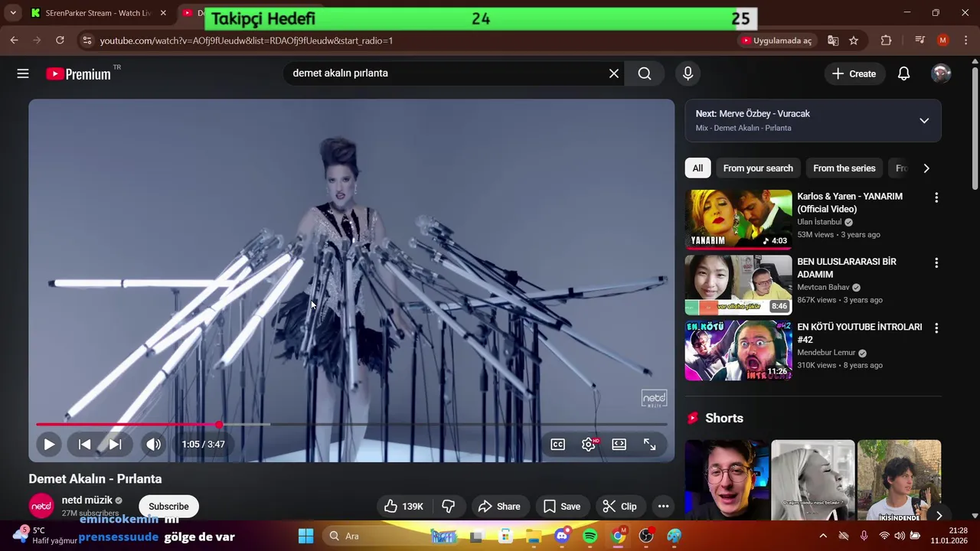The image size is (980, 551).
Task: Expand the Mix playlist panel chevron
Action: pyautogui.click(x=924, y=121)
